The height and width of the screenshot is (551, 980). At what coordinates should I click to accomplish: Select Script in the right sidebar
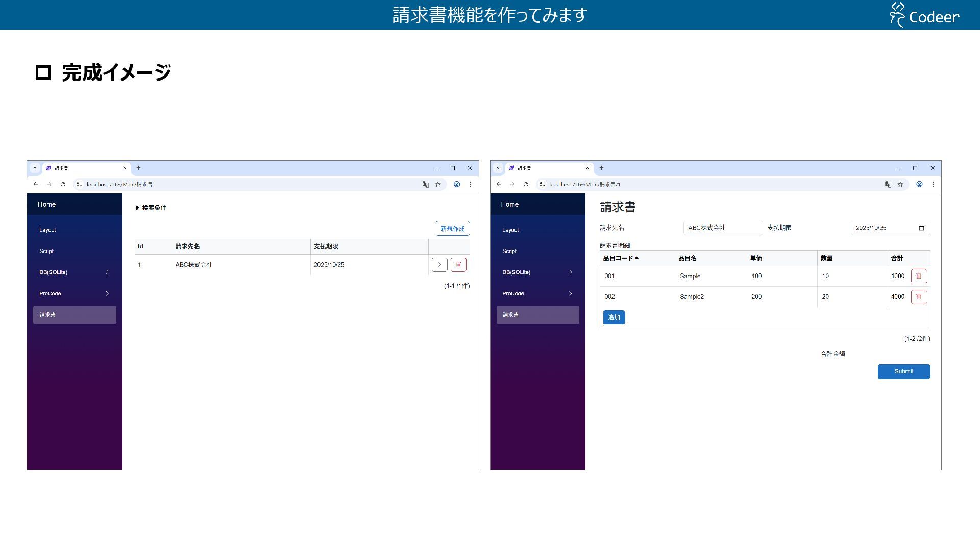(x=509, y=252)
